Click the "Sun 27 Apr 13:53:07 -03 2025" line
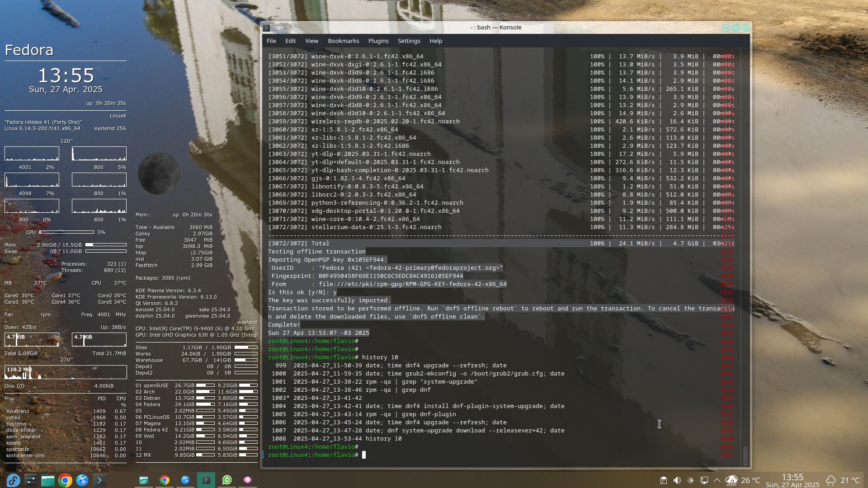868x488 pixels. point(319,333)
